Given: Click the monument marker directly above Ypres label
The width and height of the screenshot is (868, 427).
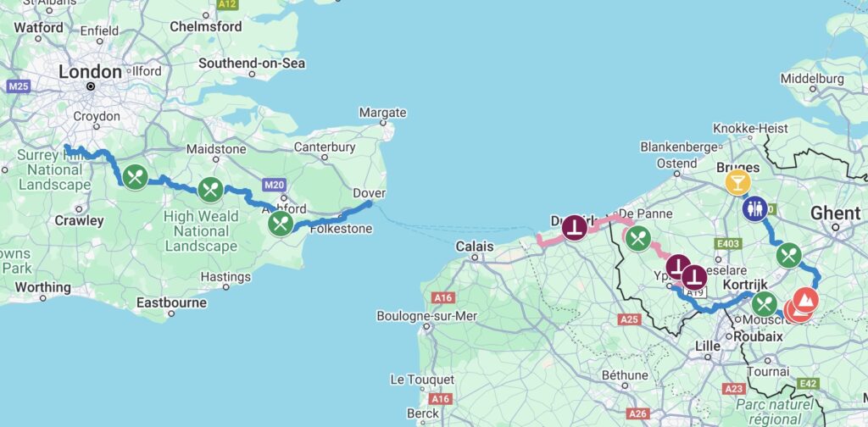Looking at the screenshot, I should [x=678, y=267].
